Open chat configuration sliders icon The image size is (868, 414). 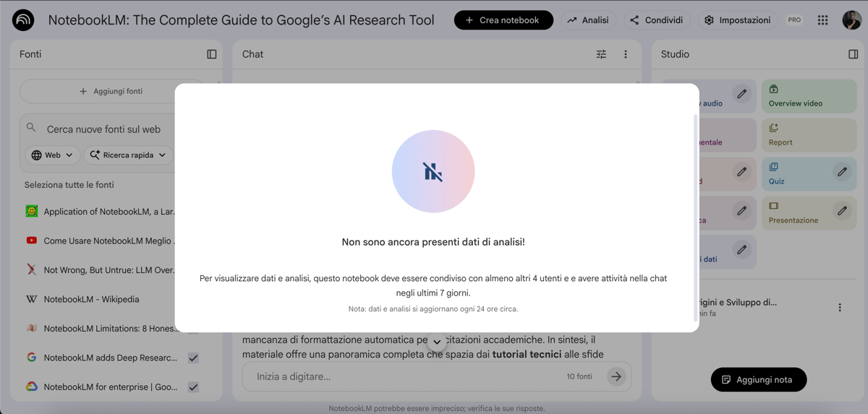point(601,54)
